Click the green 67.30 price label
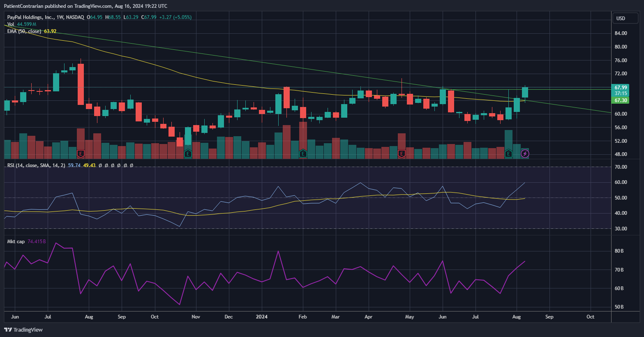This screenshot has width=644, height=337. (x=620, y=100)
